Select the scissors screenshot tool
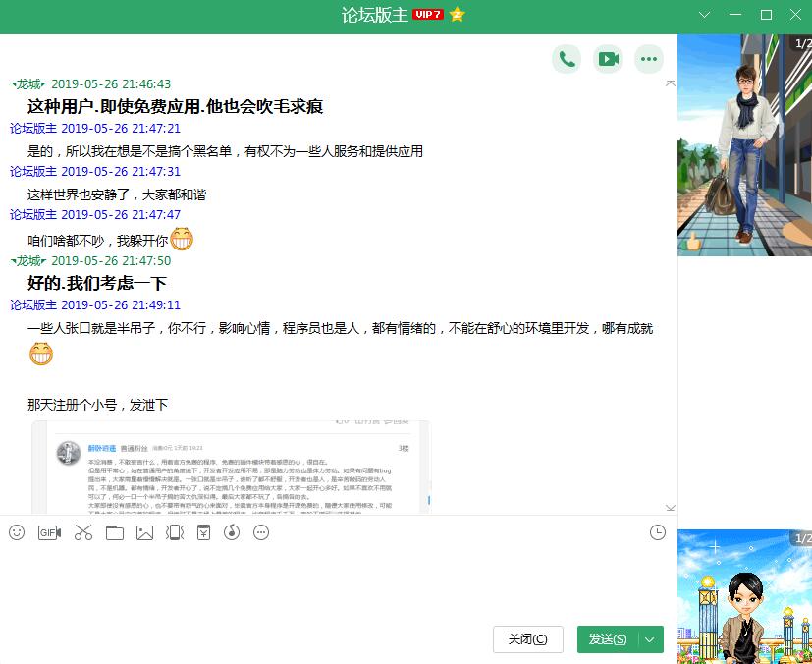Viewport: 812px width, 664px height. click(x=82, y=532)
